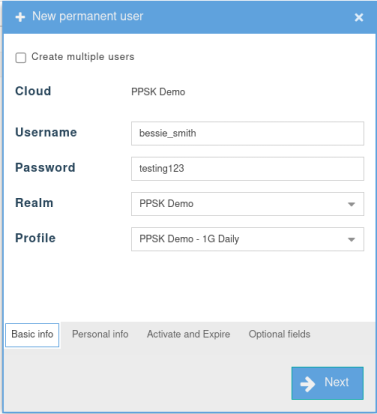This screenshot has height=414, width=377.
Task: Click the Next button text
Action: [x=336, y=382]
